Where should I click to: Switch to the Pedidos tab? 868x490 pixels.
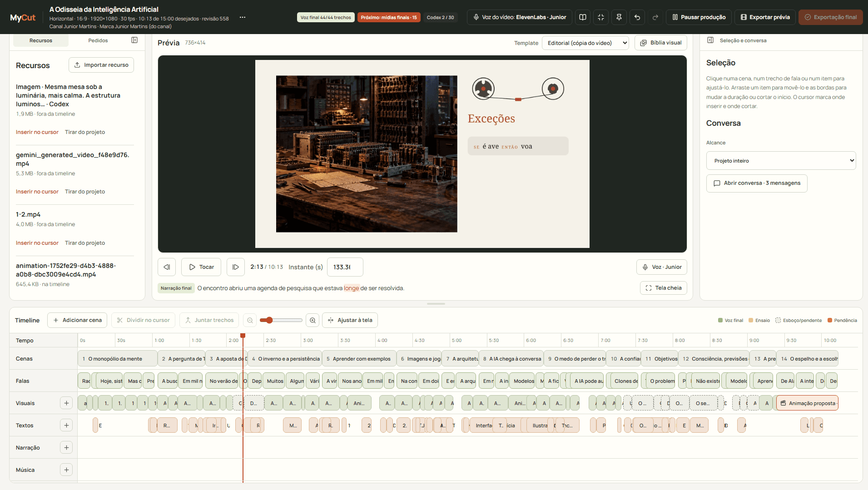[98, 40]
